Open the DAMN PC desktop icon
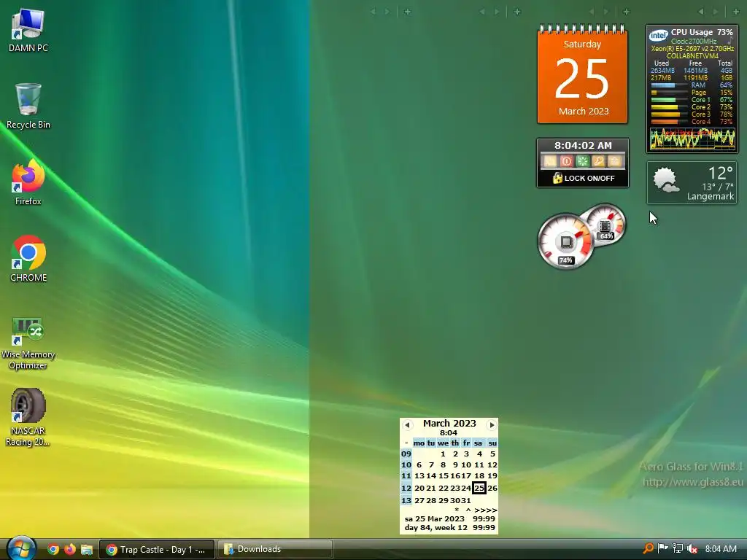Screen dimensions: 747x560 point(28,30)
